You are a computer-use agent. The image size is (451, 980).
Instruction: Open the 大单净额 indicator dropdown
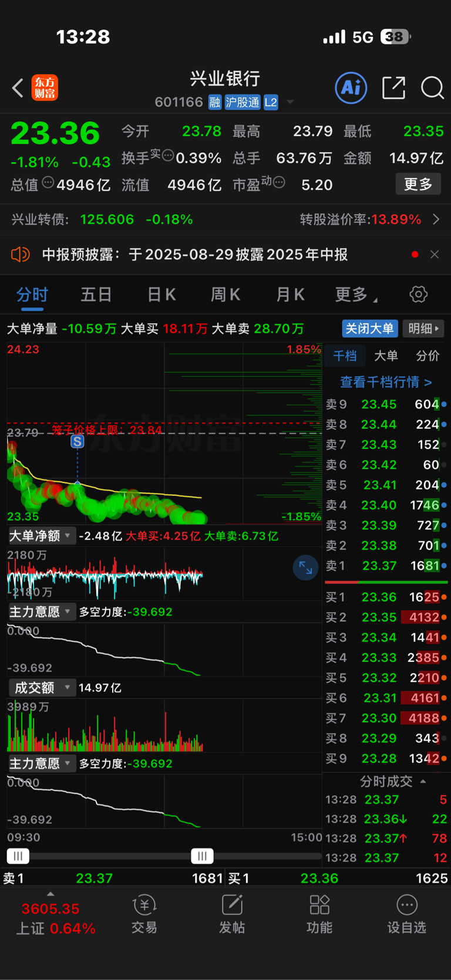[x=42, y=536]
